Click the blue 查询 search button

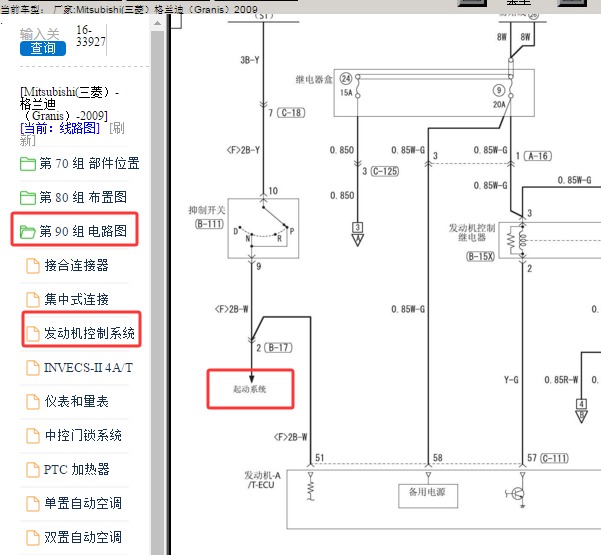[43, 48]
